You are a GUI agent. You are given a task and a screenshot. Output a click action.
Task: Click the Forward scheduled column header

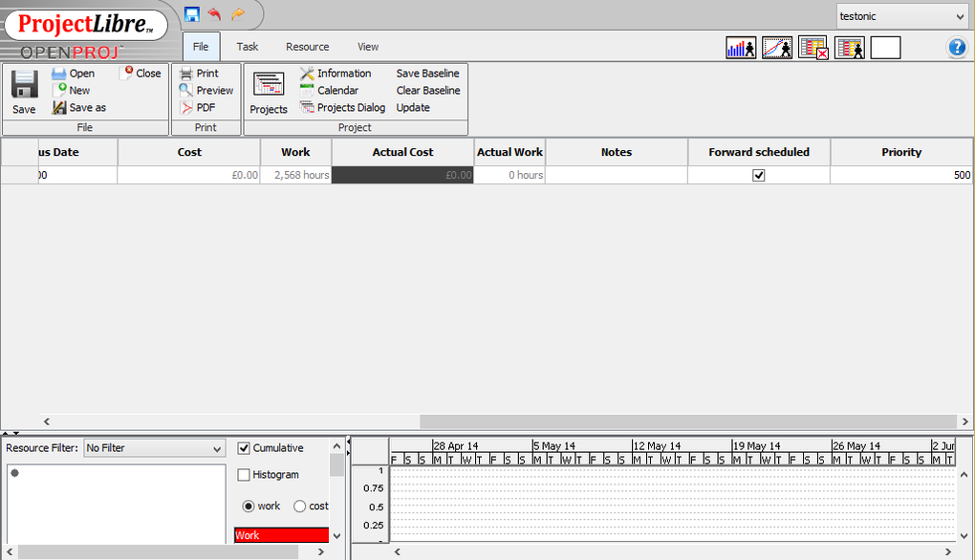tap(759, 152)
